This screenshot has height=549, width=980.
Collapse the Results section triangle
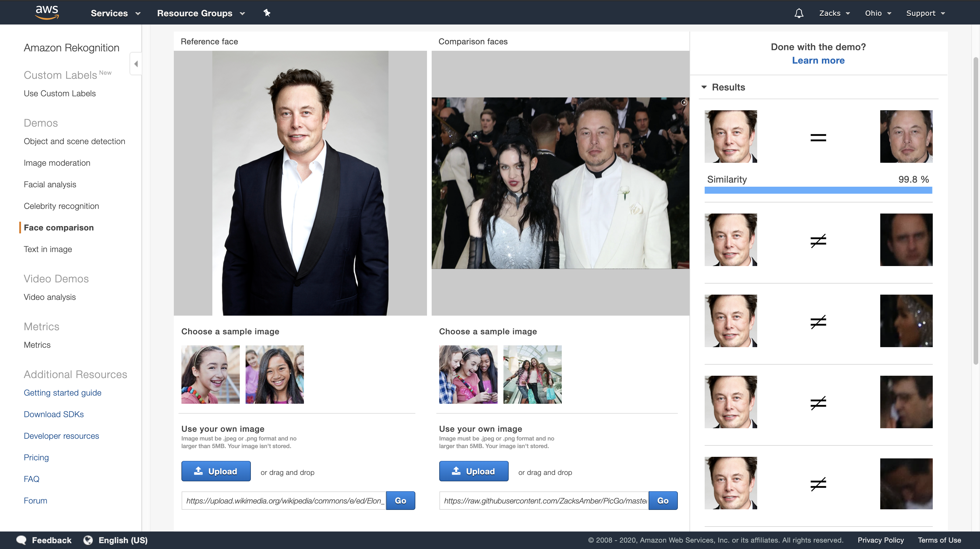coord(704,87)
